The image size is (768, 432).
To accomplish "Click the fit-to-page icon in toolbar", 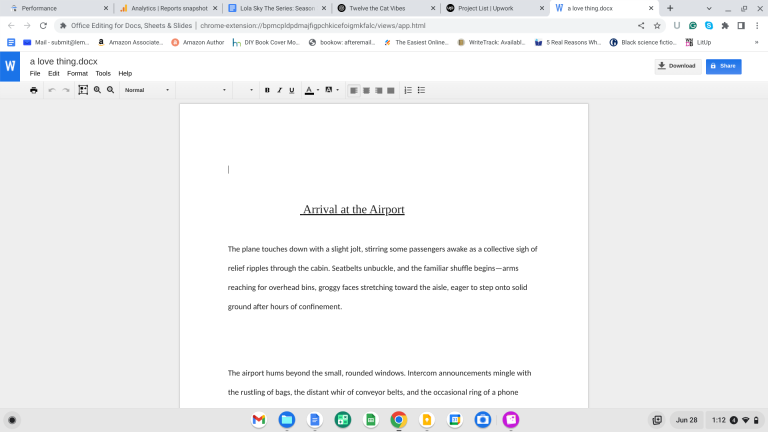I will (x=83, y=90).
